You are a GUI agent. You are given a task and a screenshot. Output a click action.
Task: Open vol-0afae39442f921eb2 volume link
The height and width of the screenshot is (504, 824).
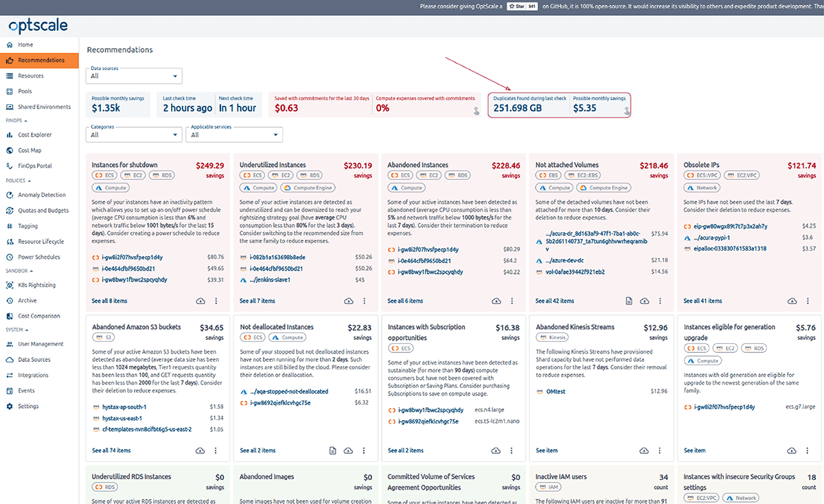click(575, 272)
